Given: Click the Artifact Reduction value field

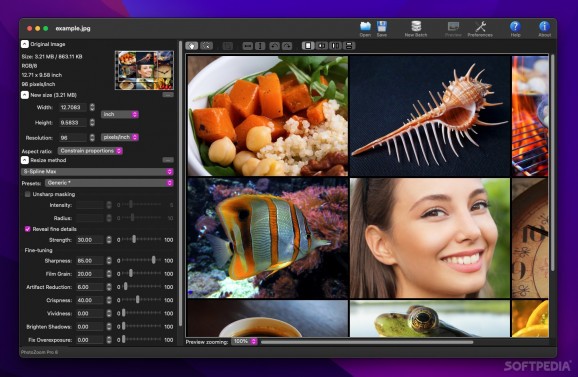Looking at the screenshot, I should tap(90, 287).
